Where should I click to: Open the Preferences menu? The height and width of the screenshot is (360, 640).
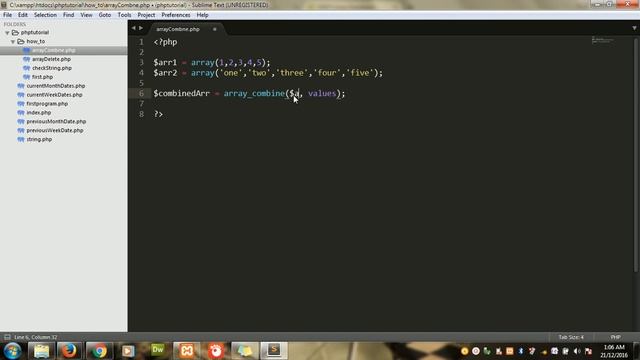point(176,15)
